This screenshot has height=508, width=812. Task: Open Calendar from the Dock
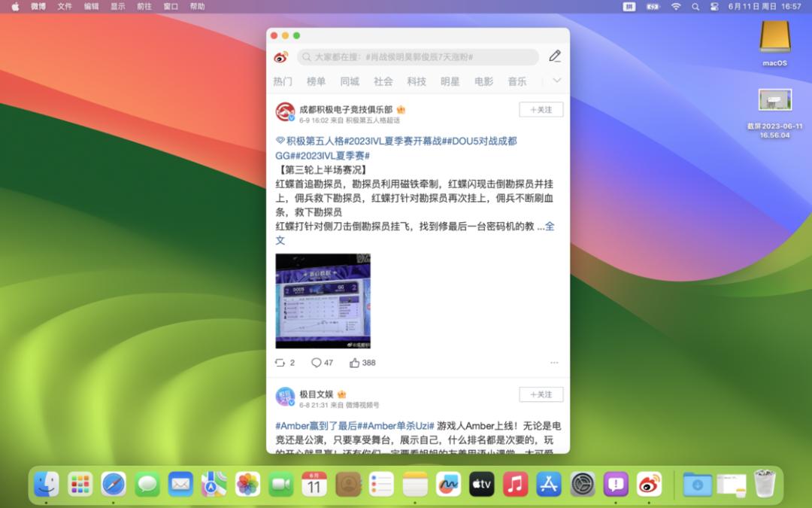(x=314, y=484)
